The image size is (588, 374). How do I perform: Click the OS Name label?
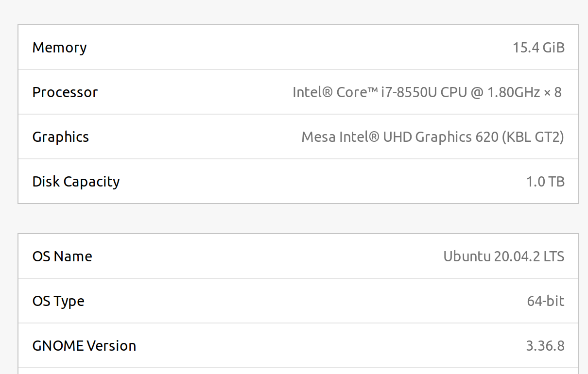click(62, 256)
